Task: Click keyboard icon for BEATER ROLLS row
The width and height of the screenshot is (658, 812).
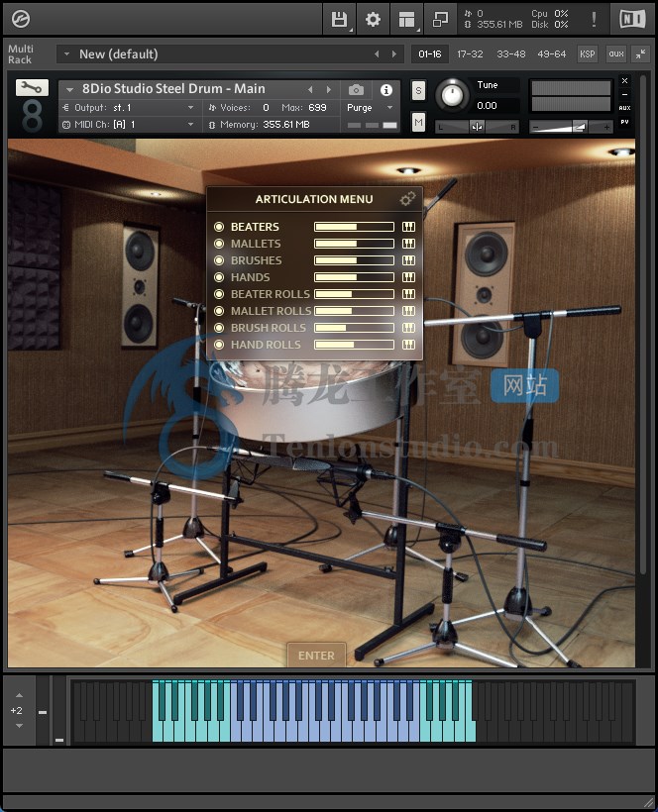Action: pos(409,294)
